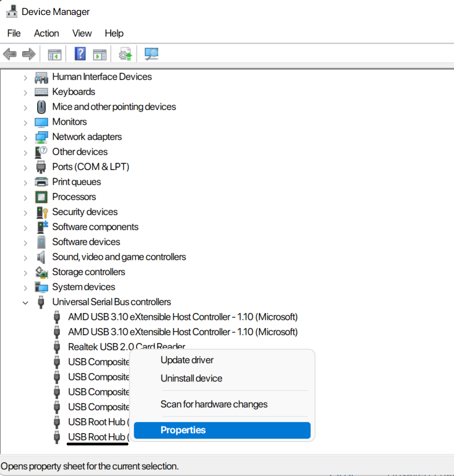Open the blue Help question mark icon
This screenshot has width=454, height=476.
click(x=80, y=54)
